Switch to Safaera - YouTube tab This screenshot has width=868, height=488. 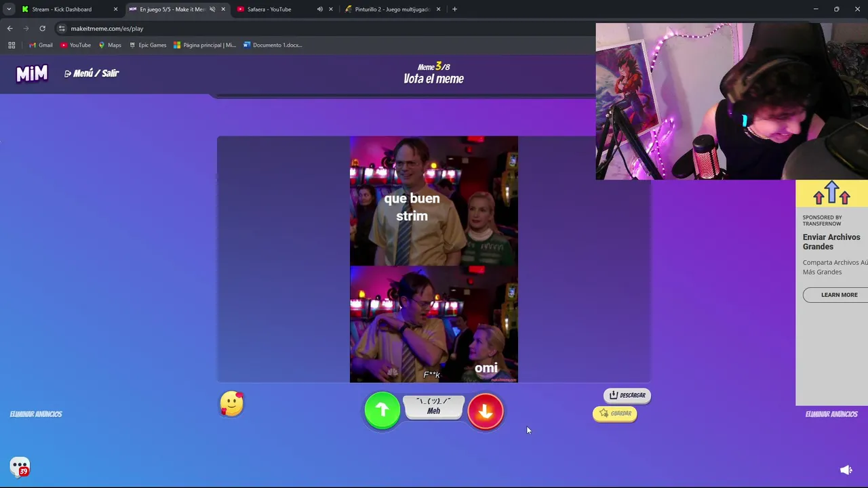(269, 9)
